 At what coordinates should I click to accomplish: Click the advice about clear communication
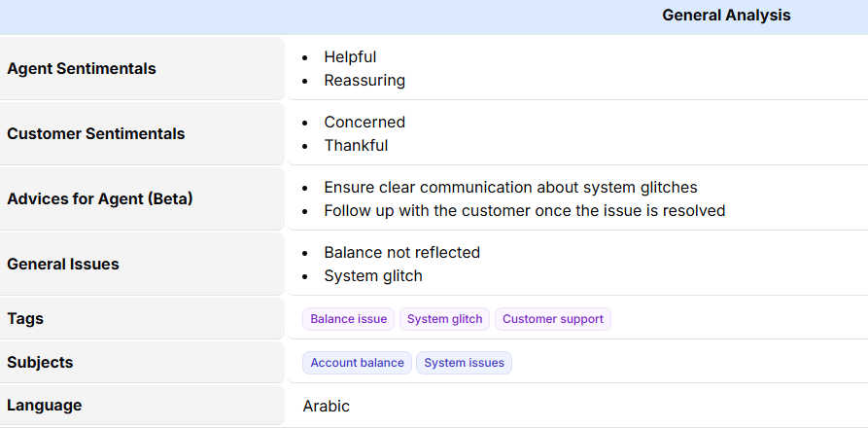[x=510, y=188]
